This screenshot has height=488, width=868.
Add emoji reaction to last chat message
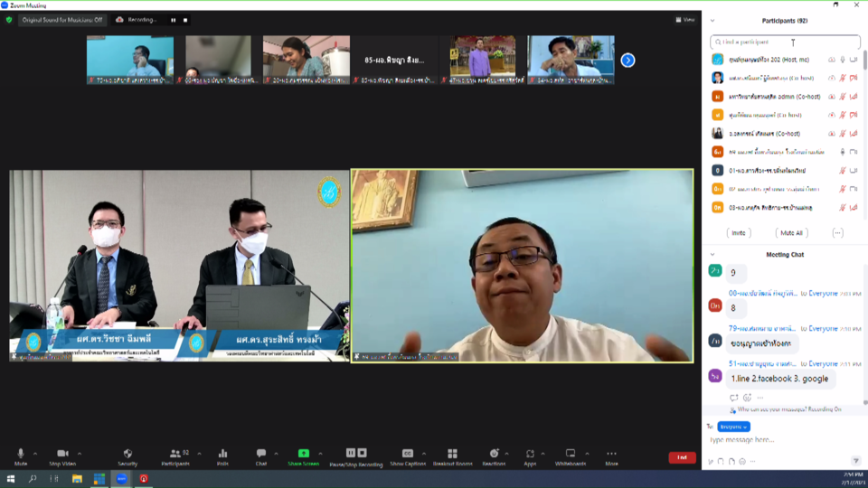click(x=747, y=398)
